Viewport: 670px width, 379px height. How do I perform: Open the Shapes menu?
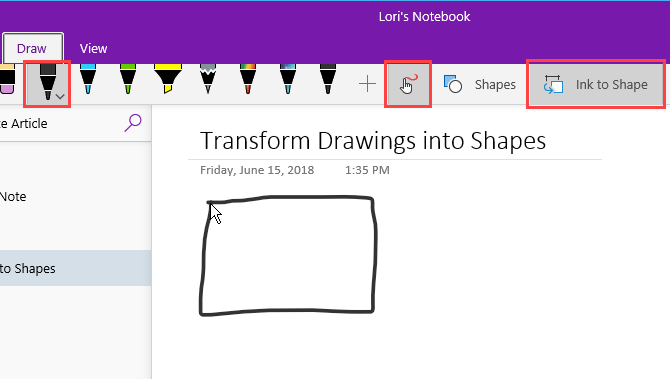[479, 84]
